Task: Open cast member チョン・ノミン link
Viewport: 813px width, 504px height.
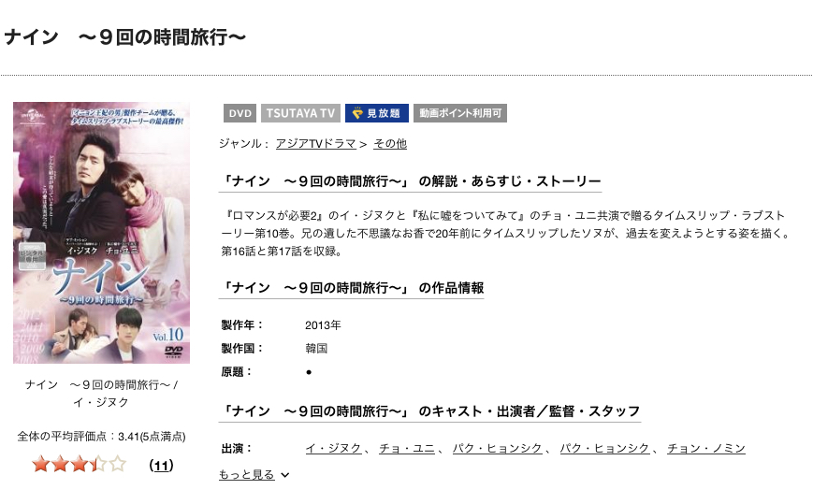Action: tap(706, 448)
